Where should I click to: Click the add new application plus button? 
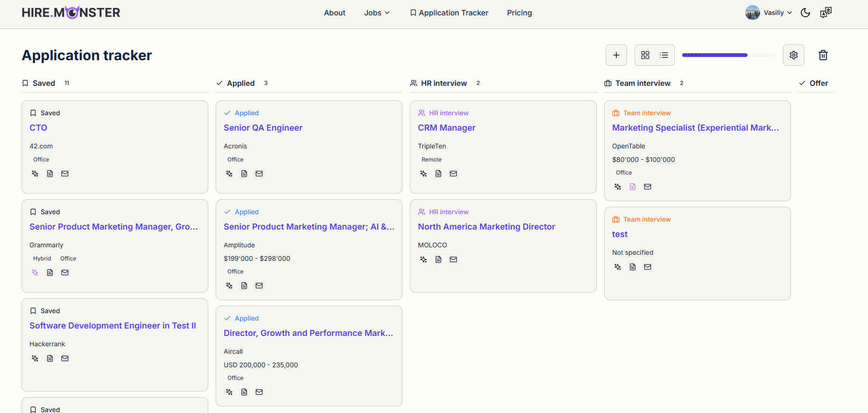click(x=616, y=55)
